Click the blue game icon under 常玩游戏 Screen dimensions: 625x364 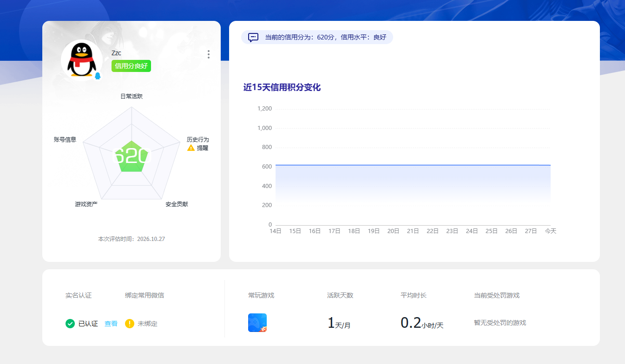257,323
